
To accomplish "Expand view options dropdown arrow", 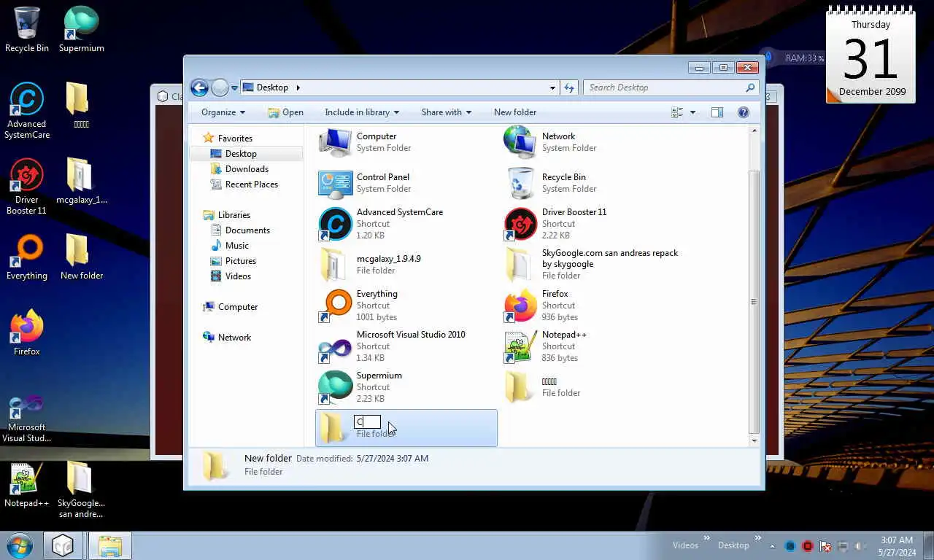I will pyautogui.click(x=692, y=112).
